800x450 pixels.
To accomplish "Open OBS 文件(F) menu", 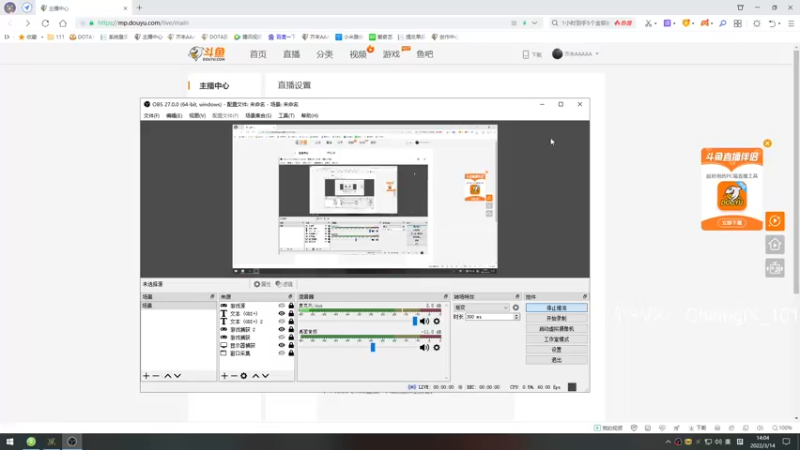I will [152, 116].
